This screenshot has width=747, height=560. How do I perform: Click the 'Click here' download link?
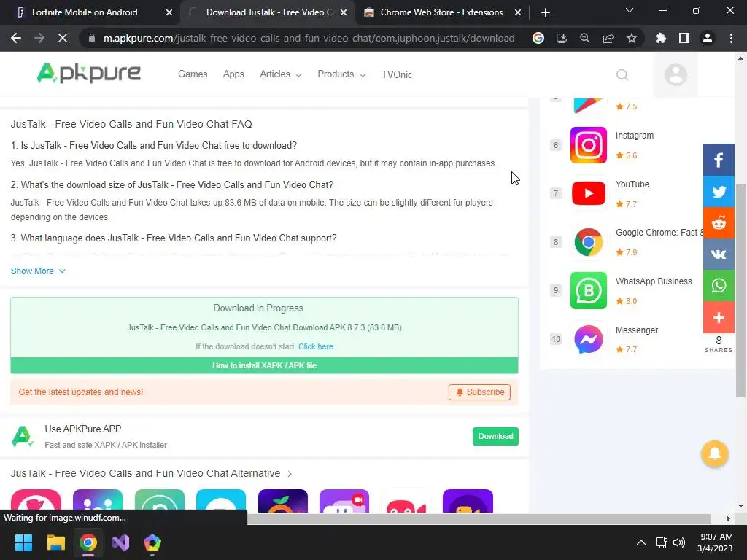click(x=315, y=346)
